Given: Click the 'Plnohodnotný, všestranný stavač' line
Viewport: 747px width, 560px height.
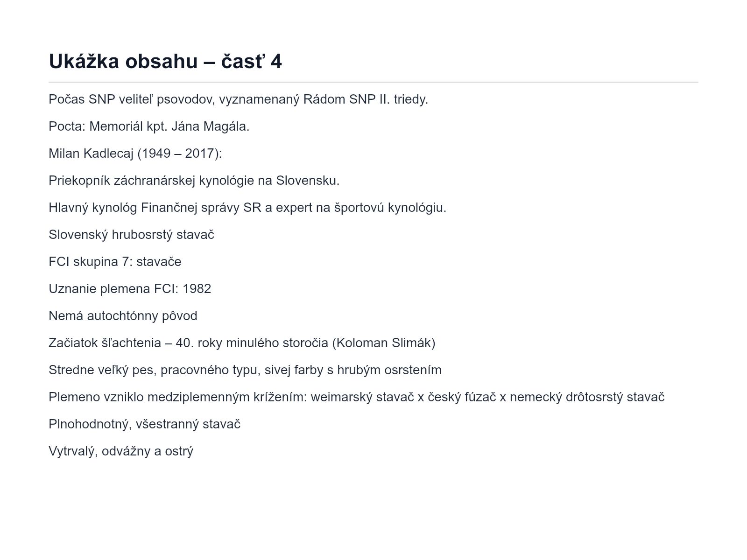Looking at the screenshot, I should [x=145, y=424].
